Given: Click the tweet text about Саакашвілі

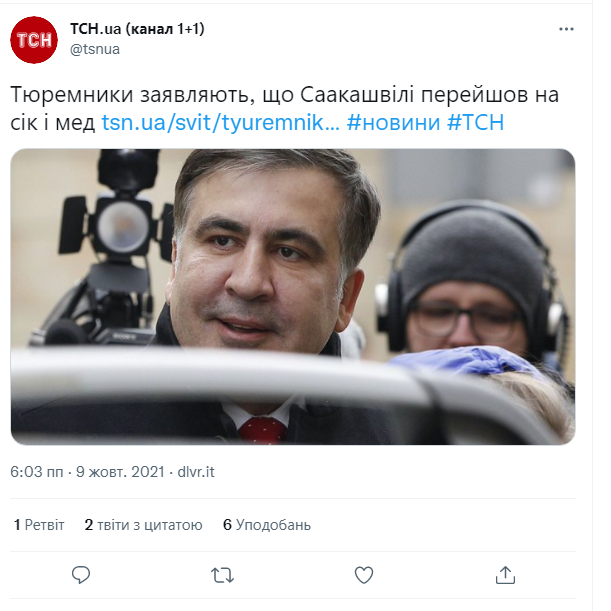Looking at the screenshot, I should pyautogui.click(x=284, y=108).
